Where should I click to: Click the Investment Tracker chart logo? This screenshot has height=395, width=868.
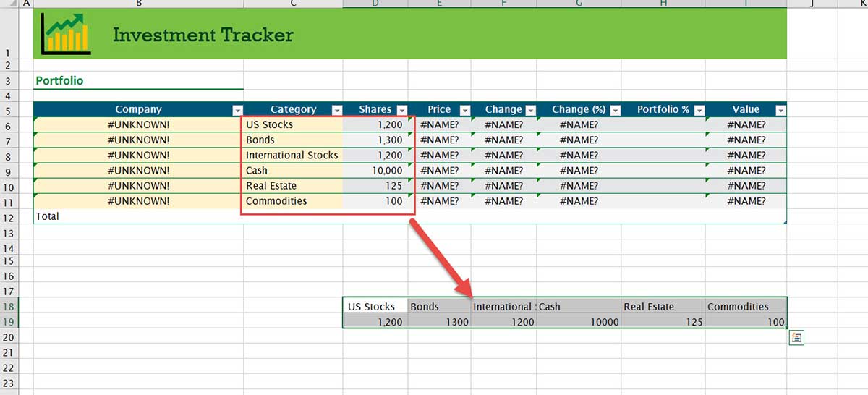[x=66, y=34]
